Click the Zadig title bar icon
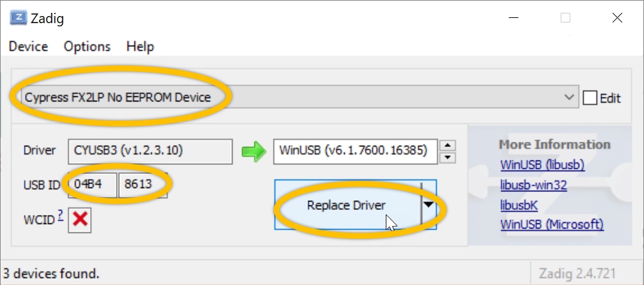Screen dimensions: 644x285 18,18
